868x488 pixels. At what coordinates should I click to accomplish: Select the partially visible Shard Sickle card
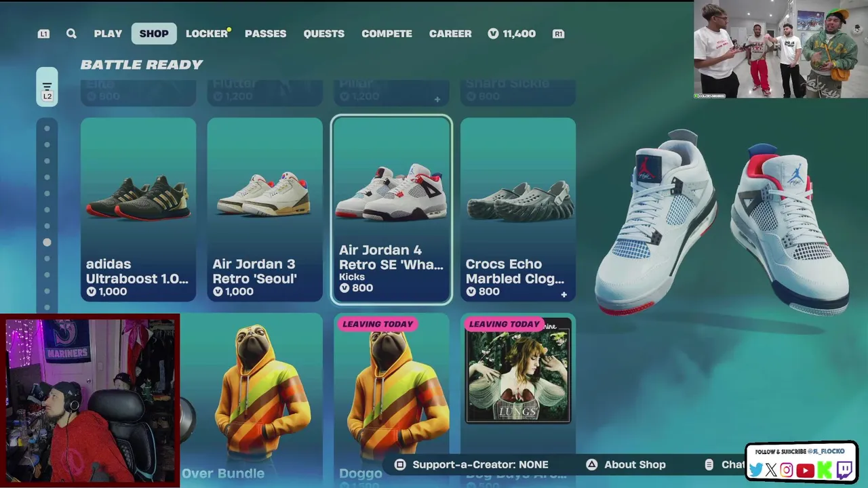pos(518,93)
